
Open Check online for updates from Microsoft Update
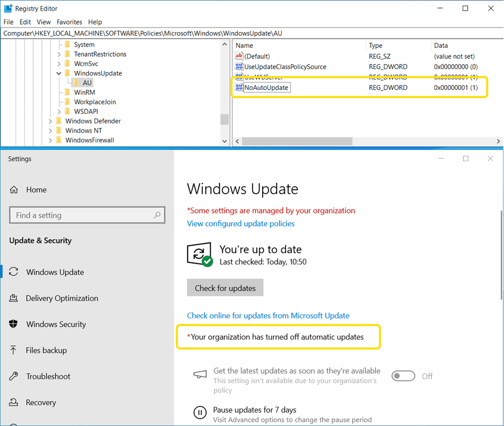click(268, 316)
